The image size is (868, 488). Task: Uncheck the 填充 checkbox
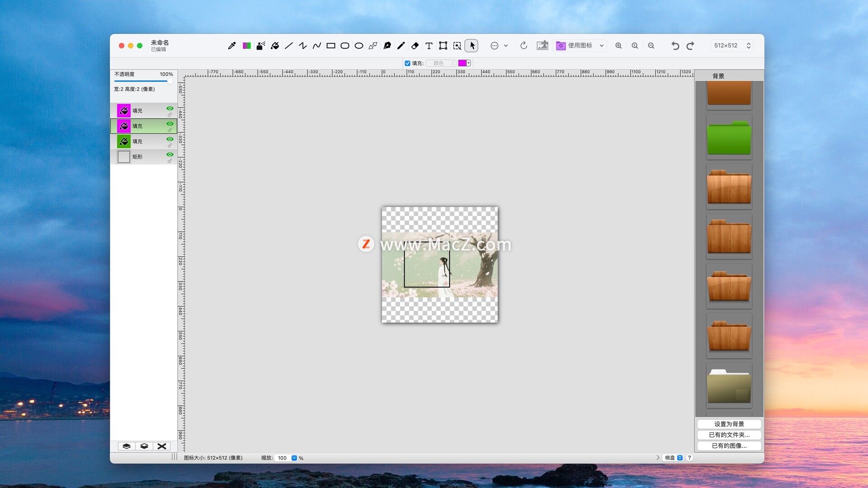point(407,63)
